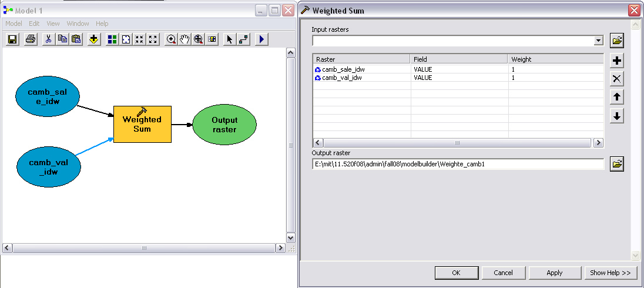This screenshot has height=288, width=644.
Task: Activate the Pan hand tool
Action: pos(185,39)
